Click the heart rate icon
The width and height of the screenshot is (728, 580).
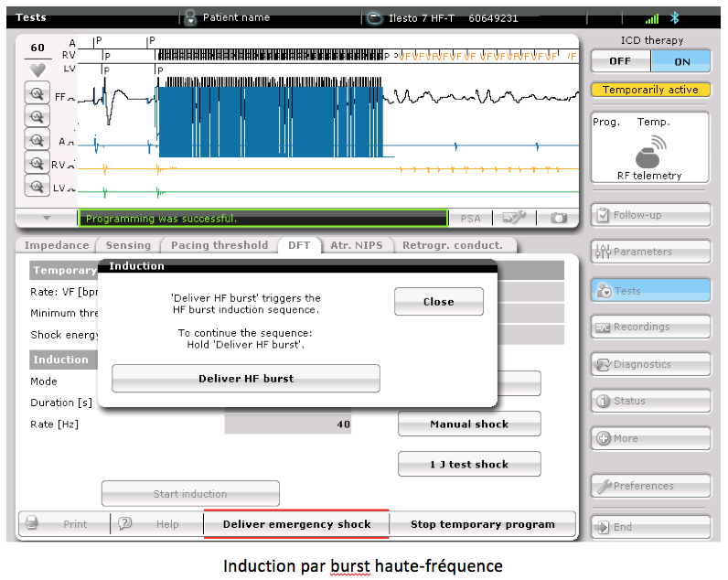(x=37, y=70)
